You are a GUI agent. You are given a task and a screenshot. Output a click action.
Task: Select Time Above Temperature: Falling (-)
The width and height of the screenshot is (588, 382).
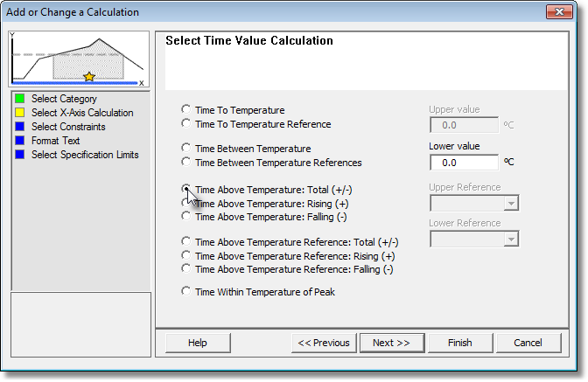click(x=185, y=216)
